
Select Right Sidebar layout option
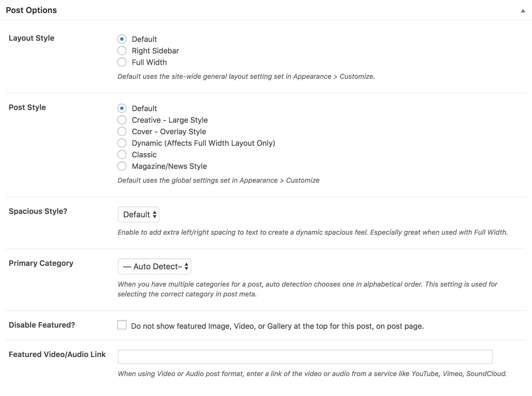pos(122,51)
